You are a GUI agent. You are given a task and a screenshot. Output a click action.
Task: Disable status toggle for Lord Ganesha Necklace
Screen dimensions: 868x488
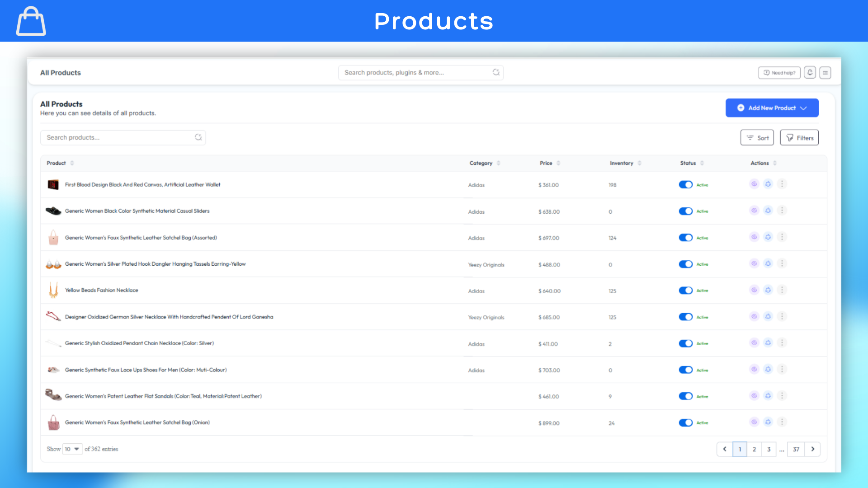point(685,317)
